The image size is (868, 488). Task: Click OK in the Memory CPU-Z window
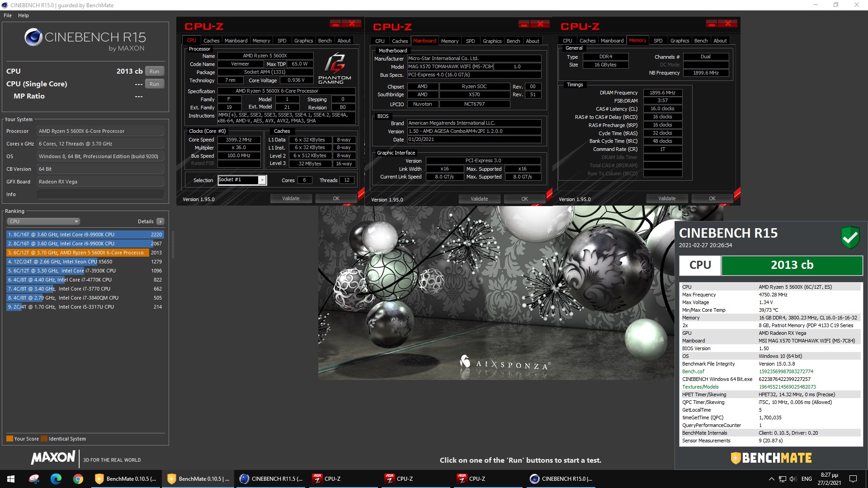pyautogui.click(x=712, y=198)
